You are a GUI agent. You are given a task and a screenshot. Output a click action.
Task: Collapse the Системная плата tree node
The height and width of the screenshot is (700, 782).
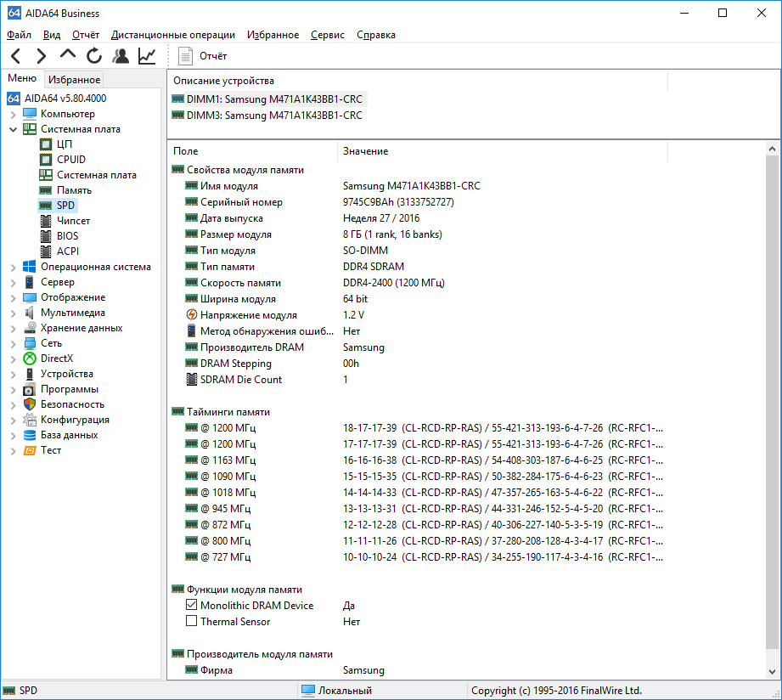pyautogui.click(x=13, y=129)
